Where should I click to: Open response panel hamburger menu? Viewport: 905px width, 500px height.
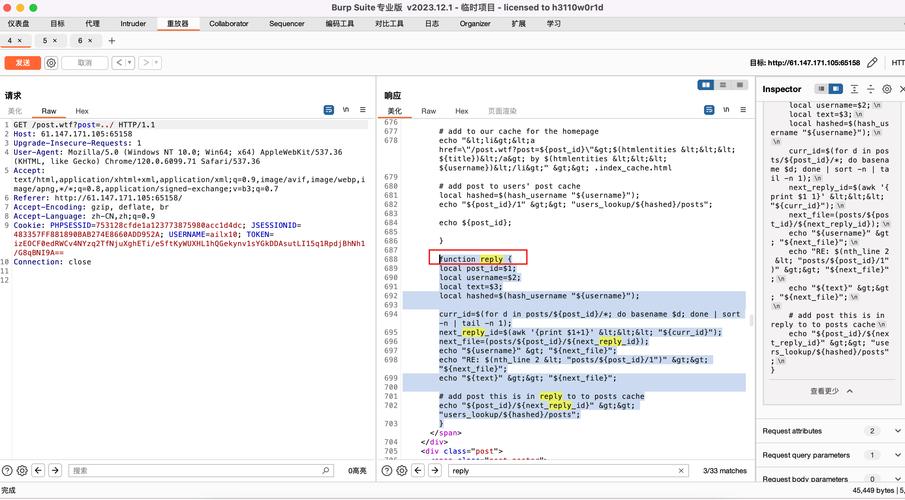743,110
